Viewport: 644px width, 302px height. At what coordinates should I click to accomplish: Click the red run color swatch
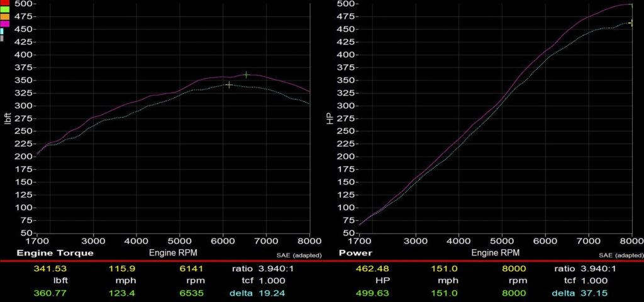[4, 3]
